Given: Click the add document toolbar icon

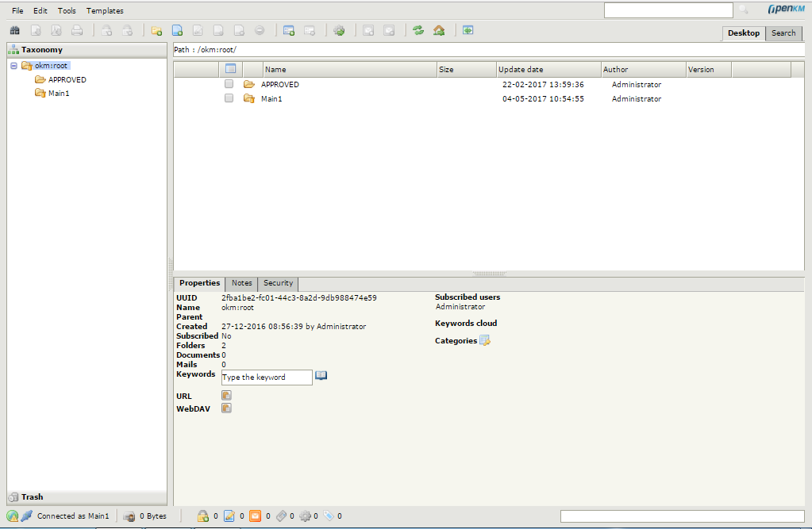Looking at the screenshot, I should pos(178,31).
